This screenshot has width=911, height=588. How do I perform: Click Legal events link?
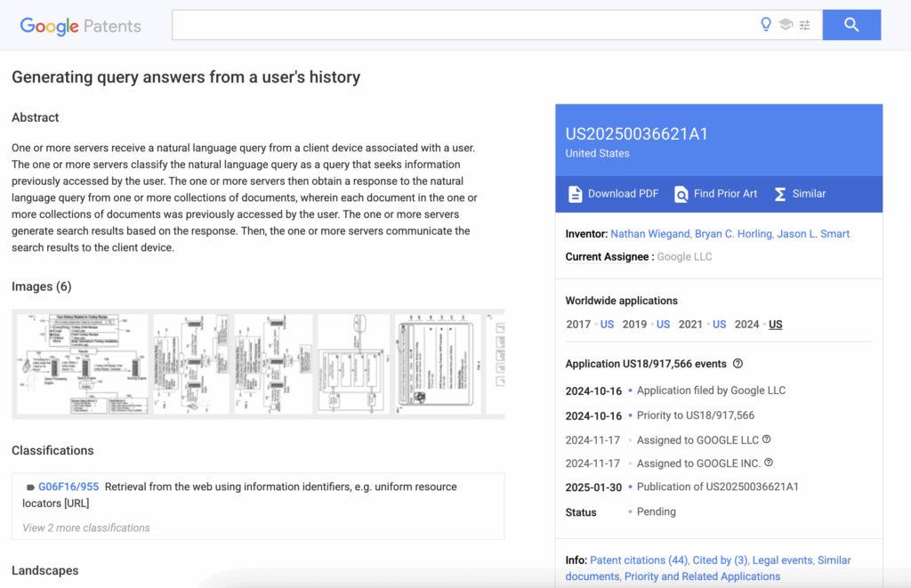pos(781,560)
